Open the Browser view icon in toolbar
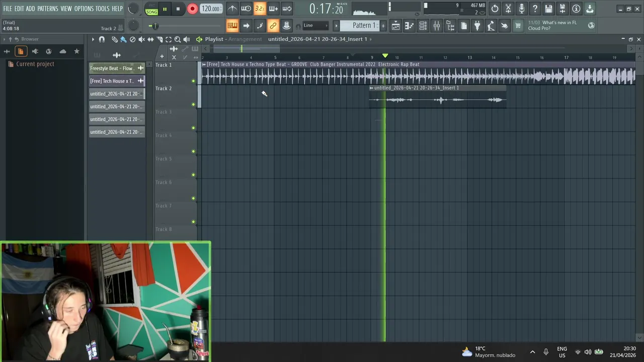644x362 pixels. click(x=450, y=26)
